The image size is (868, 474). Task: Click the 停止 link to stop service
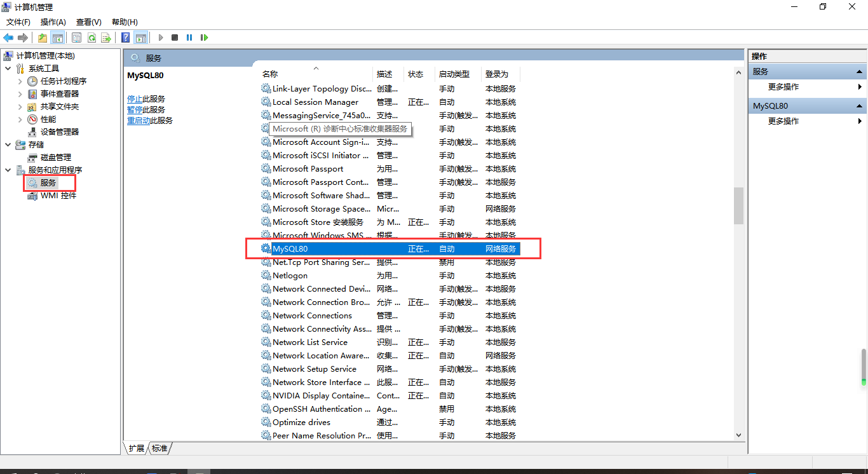click(x=135, y=99)
